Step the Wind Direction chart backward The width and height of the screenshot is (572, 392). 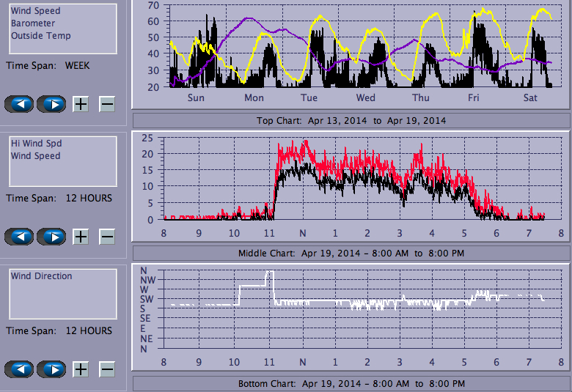click(19, 369)
